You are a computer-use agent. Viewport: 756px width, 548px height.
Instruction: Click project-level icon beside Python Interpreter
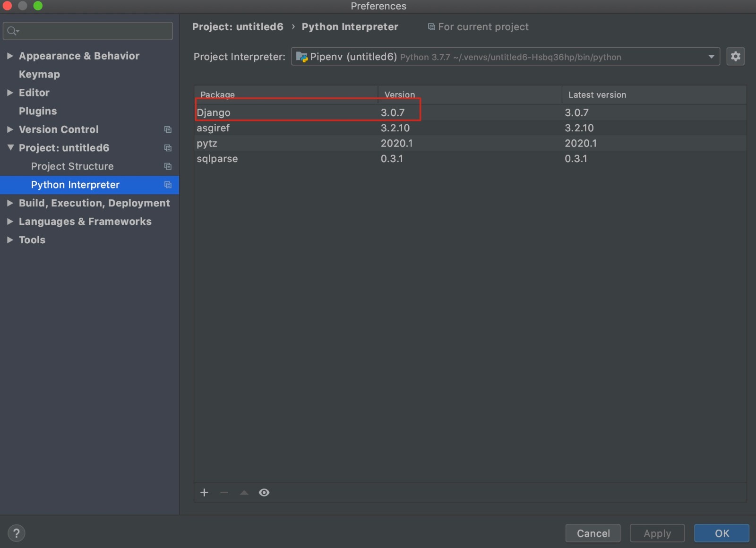click(168, 185)
